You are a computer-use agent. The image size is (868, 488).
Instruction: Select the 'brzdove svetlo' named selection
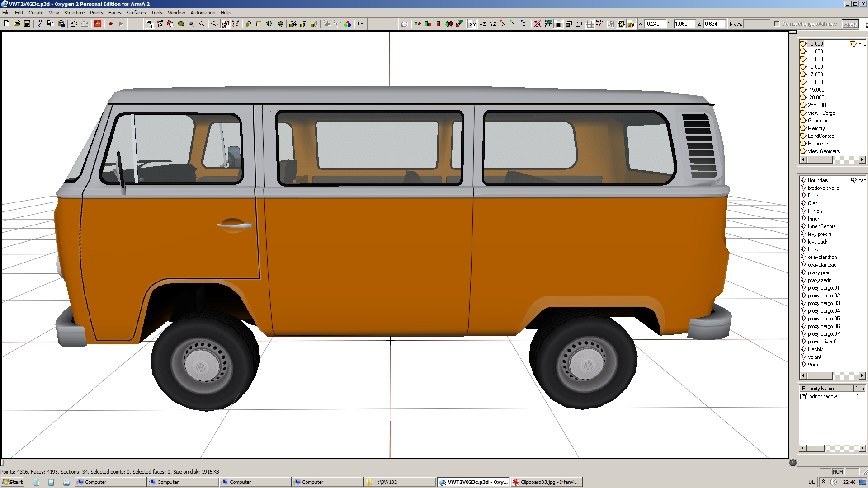point(823,188)
